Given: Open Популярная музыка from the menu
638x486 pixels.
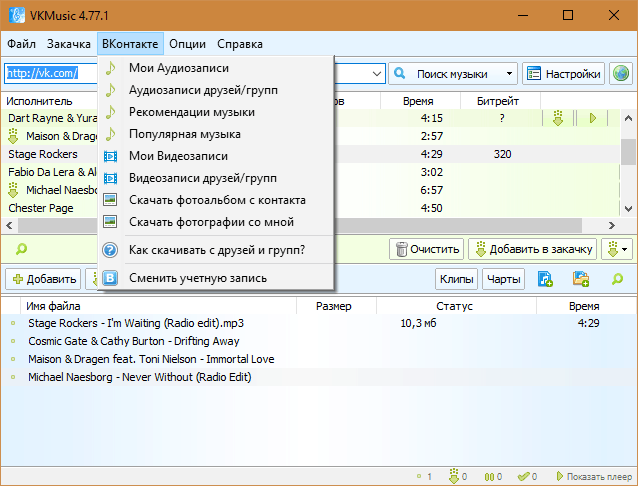Looking at the screenshot, I should point(216,134).
